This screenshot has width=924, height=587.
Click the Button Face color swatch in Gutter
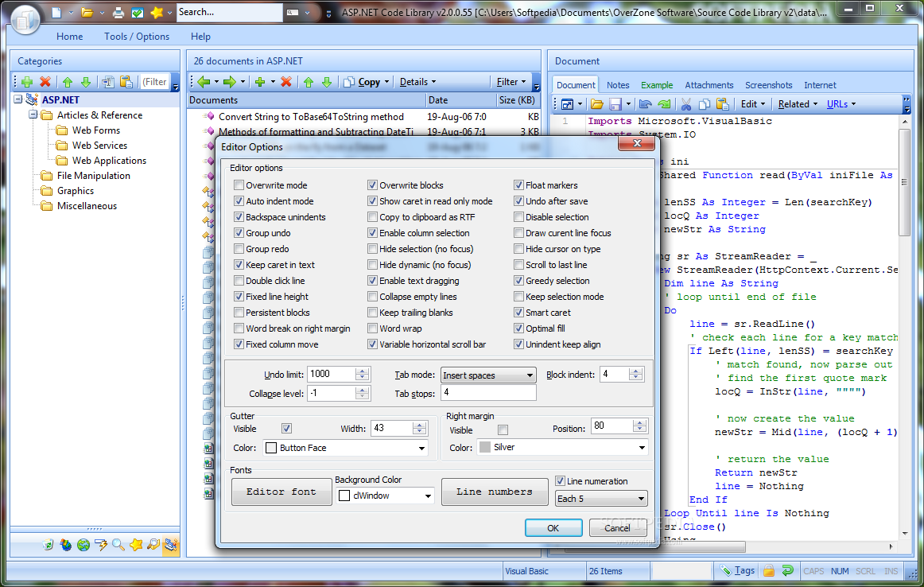click(x=271, y=448)
